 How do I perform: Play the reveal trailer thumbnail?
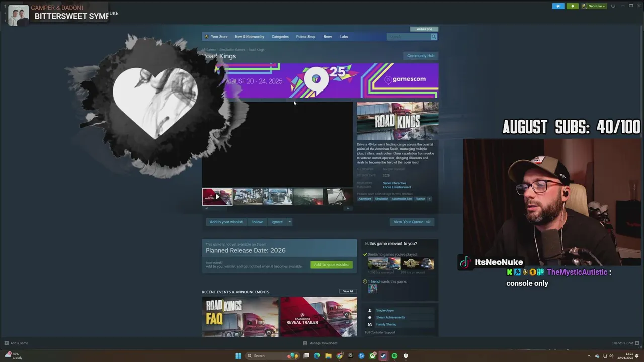click(217, 197)
